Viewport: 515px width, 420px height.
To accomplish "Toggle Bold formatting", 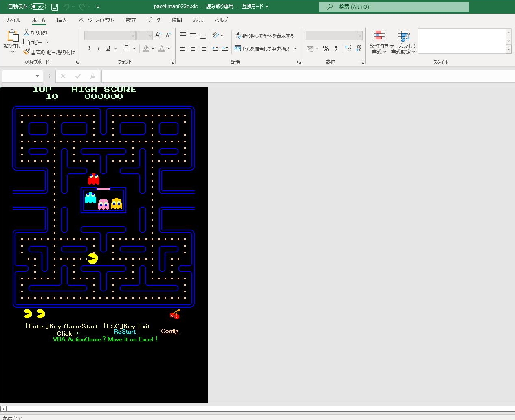I will coord(89,48).
